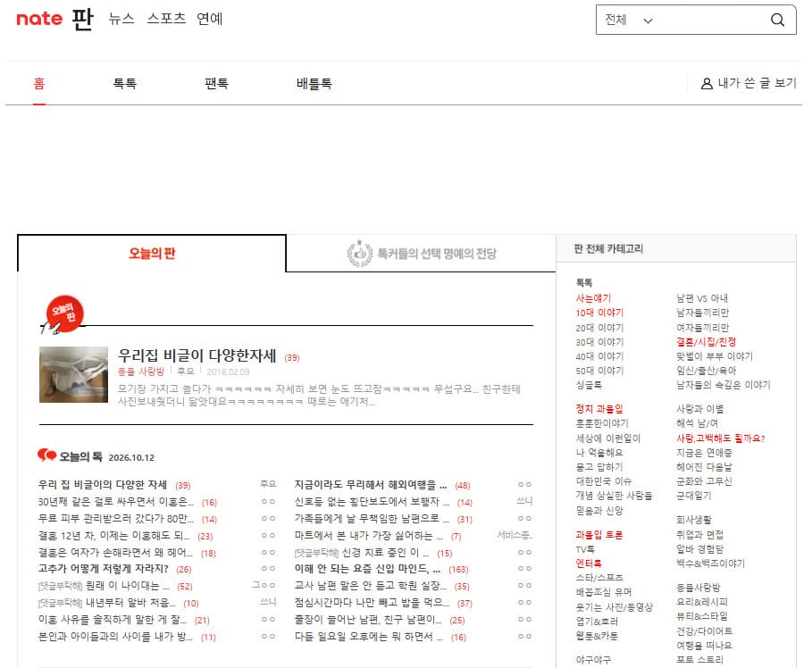The height and width of the screenshot is (668, 812).
Task: Open 스포츠 in the top menu
Action: 166,19
